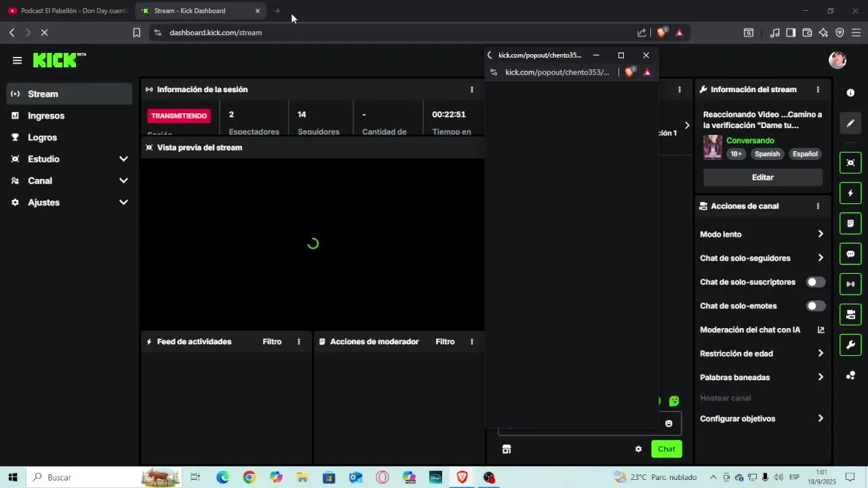Click the Conversando category link
868x488 pixels.
pos(750,141)
